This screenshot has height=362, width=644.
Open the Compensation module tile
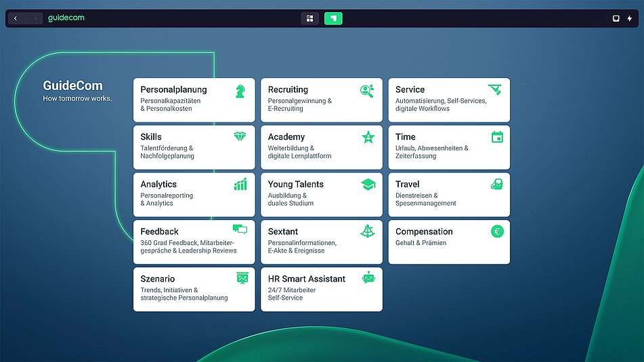tap(449, 242)
